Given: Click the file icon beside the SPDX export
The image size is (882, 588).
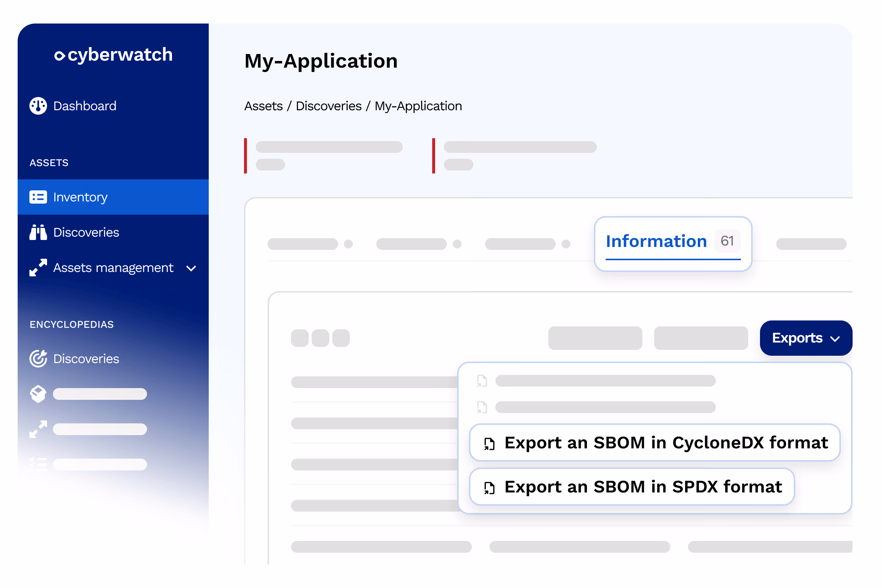Looking at the screenshot, I should pyautogui.click(x=490, y=488).
